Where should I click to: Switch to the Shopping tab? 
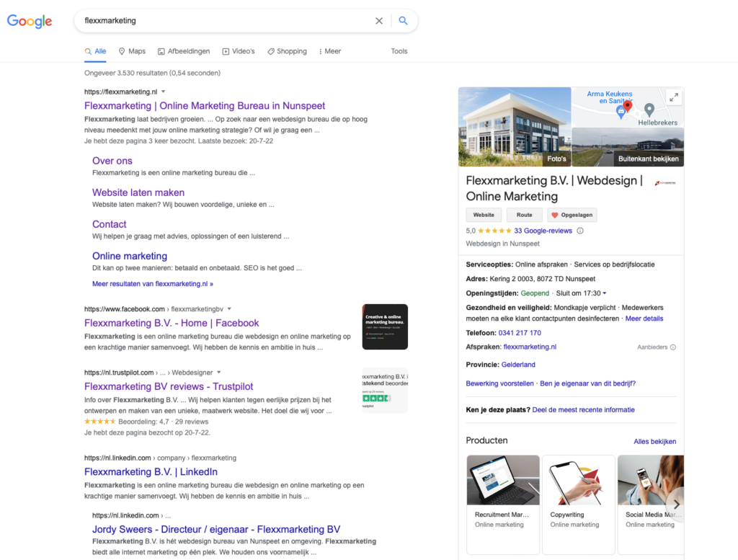[287, 51]
